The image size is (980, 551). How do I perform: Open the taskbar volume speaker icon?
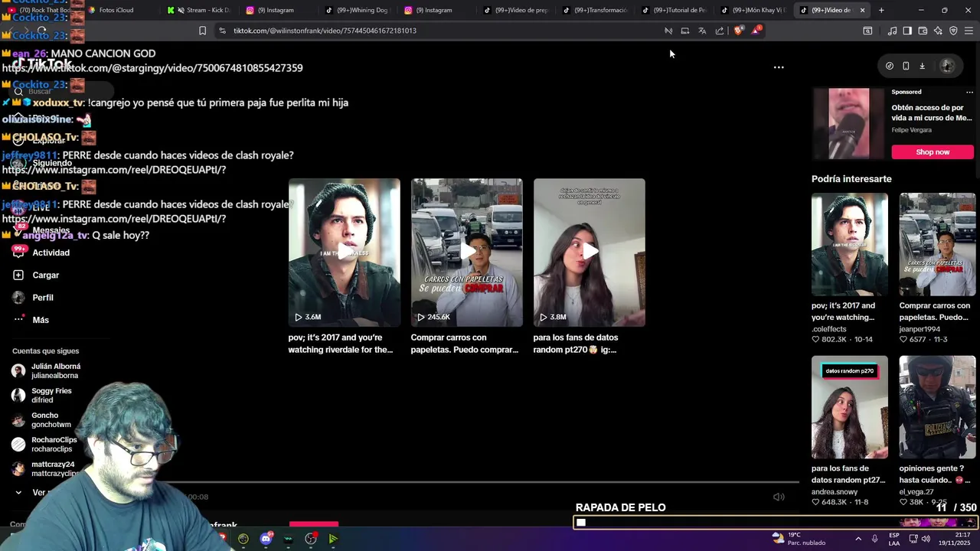pyautogui.click(x=926, y=539)
